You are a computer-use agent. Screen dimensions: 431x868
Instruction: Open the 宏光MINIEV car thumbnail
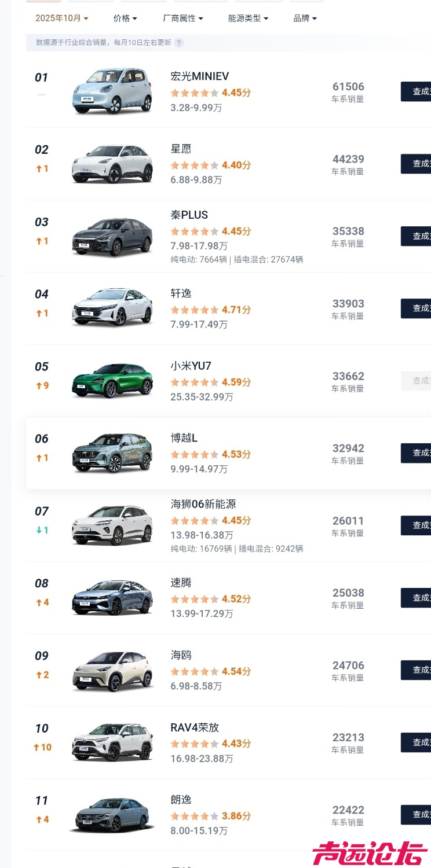pyautogui.click(x=112, y=91)
